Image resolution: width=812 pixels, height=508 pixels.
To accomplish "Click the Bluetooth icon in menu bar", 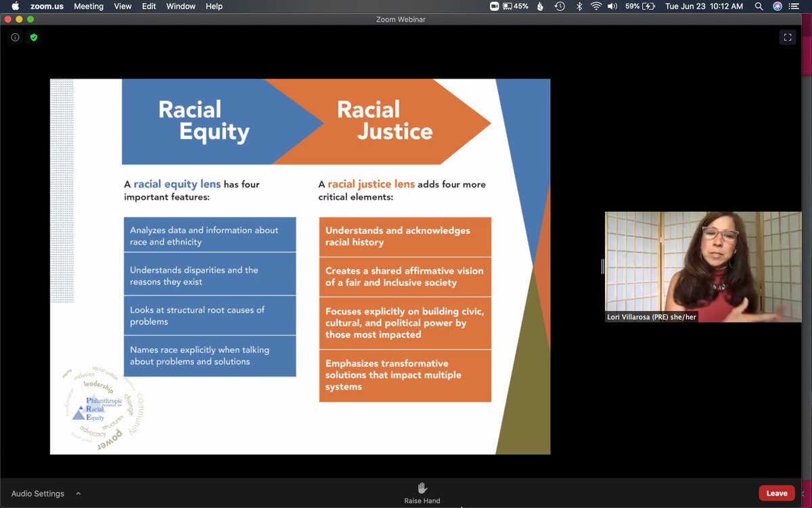I will pos(579,6).
